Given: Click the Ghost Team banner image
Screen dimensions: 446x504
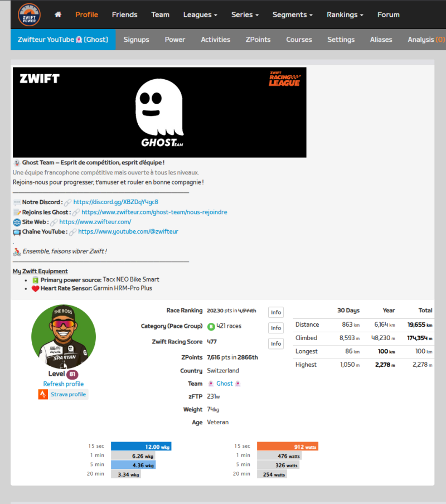Looking at the screenshot, I should pos(159,113).
